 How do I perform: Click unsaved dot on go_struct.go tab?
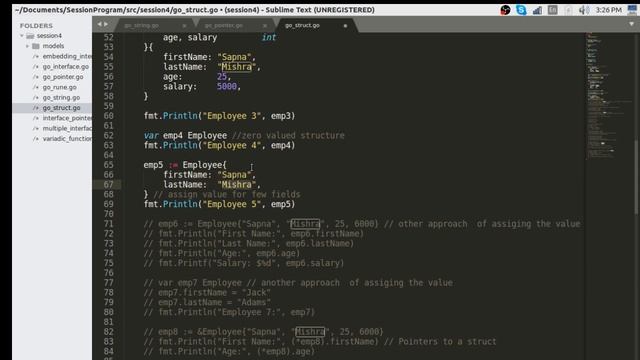click(345, 26)
